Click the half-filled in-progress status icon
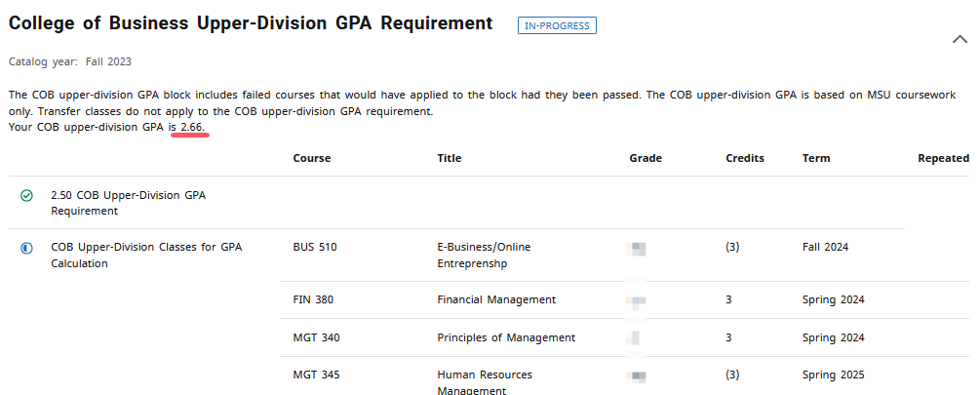The image size is (980, 395). (x=26, y=248)
